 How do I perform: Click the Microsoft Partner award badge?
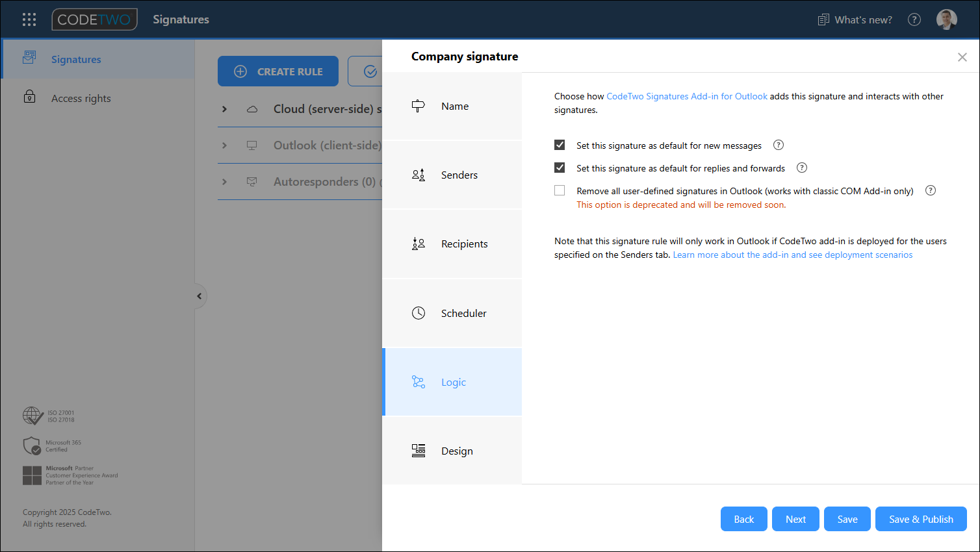coord(70,475)
